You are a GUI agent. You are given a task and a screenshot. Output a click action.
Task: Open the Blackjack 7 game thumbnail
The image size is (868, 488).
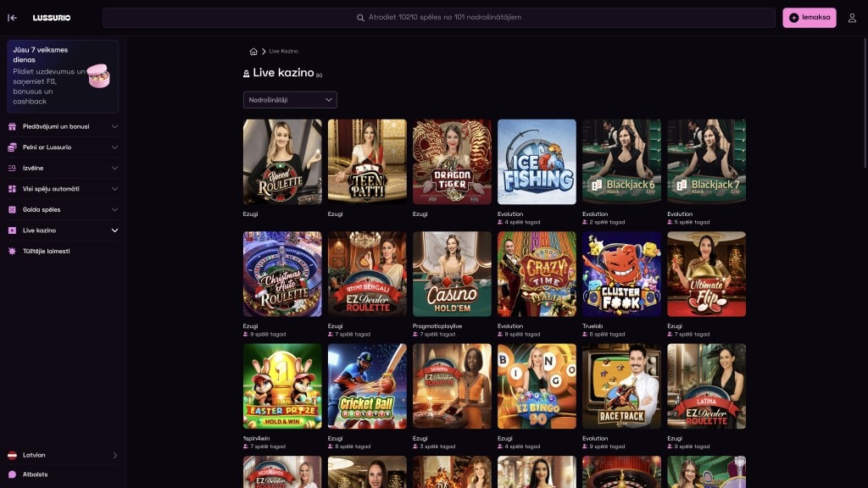click(x=706, y=162)
